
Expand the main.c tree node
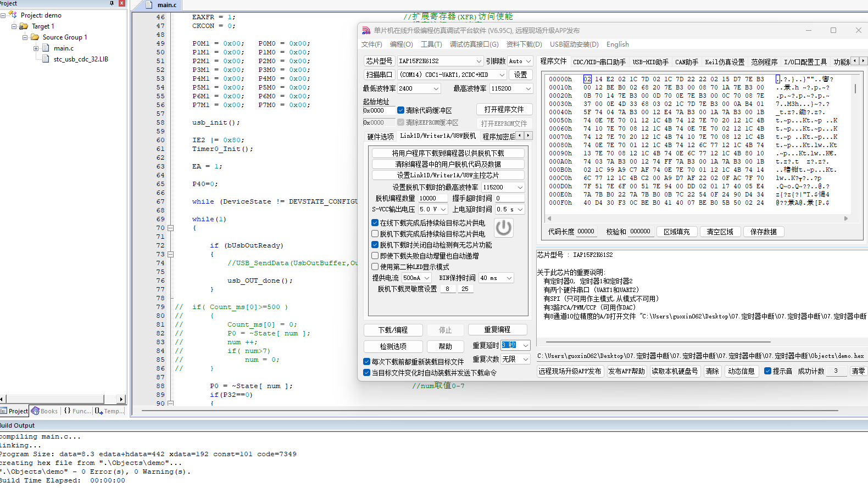pyautogui.click(x=36, y=48)
